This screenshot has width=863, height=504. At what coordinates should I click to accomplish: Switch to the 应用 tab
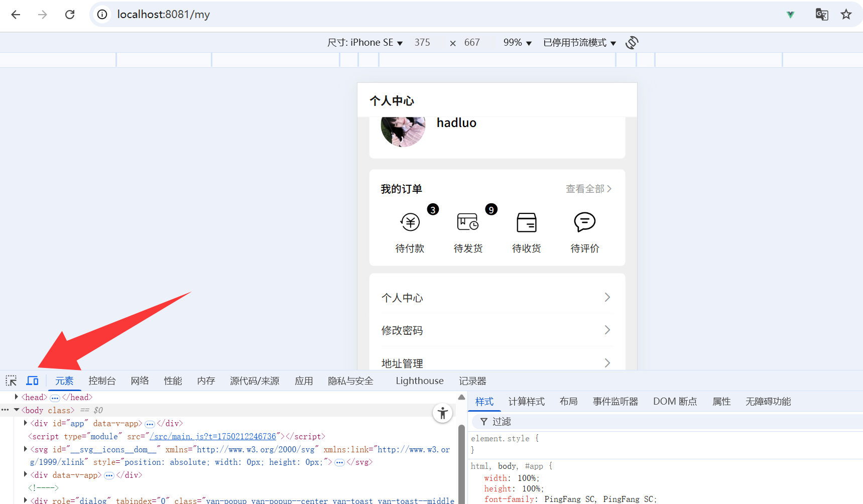click(304, 381)
